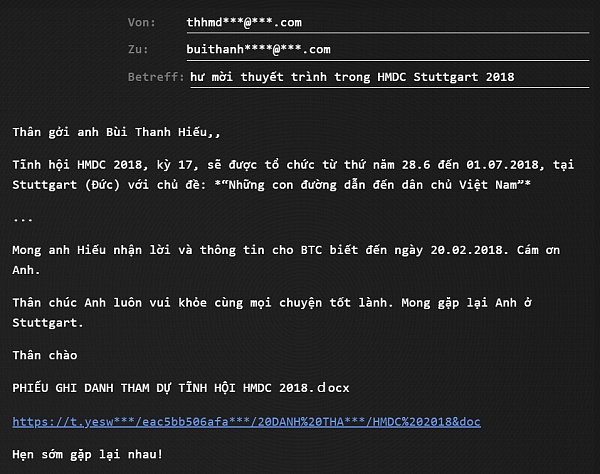Click the 'Zu:' label
The height and width of the screenshot is (474, 600).
click(138, 49)
